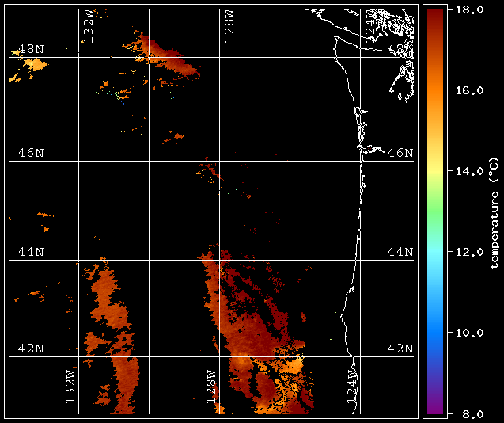Select the 'temperature (°C)' axis title
The width and height of the screenshot is (504, 423).
(493, 211)
